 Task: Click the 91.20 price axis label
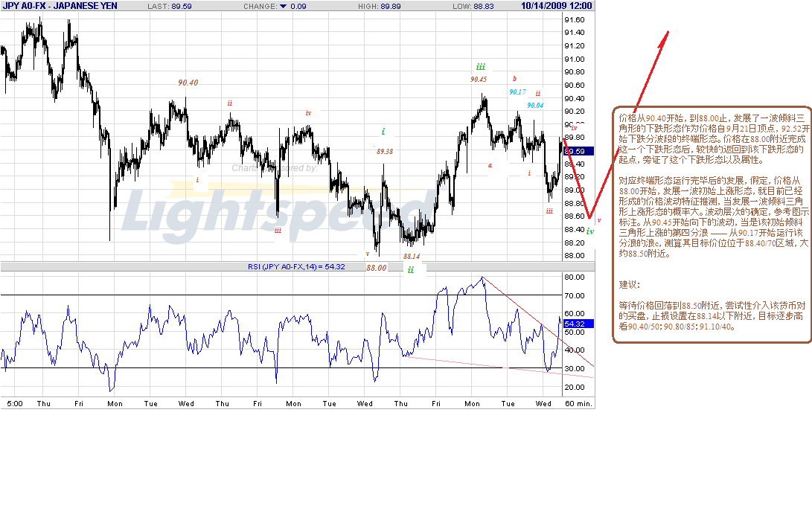pos(575,45)
